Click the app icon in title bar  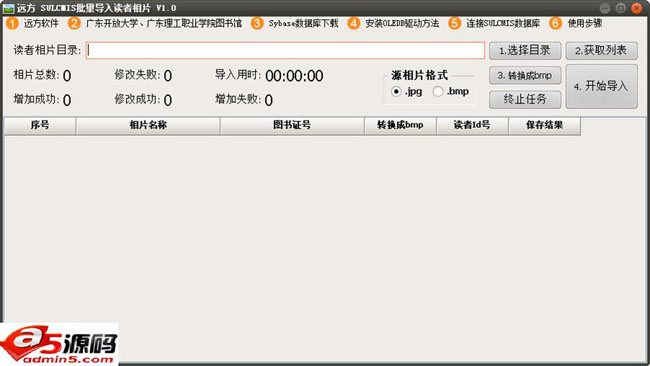point(8,8)
